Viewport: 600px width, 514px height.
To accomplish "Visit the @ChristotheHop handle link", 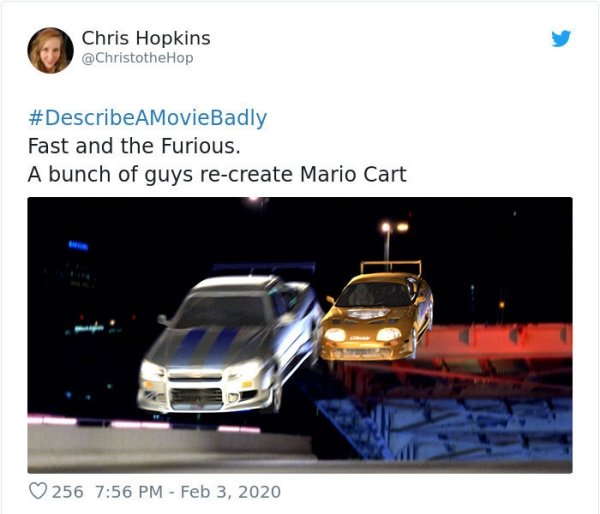I will click(x=137, y=58).
